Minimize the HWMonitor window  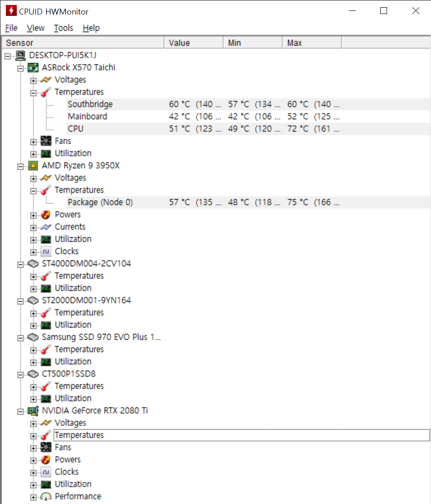(x=352, y=10)
